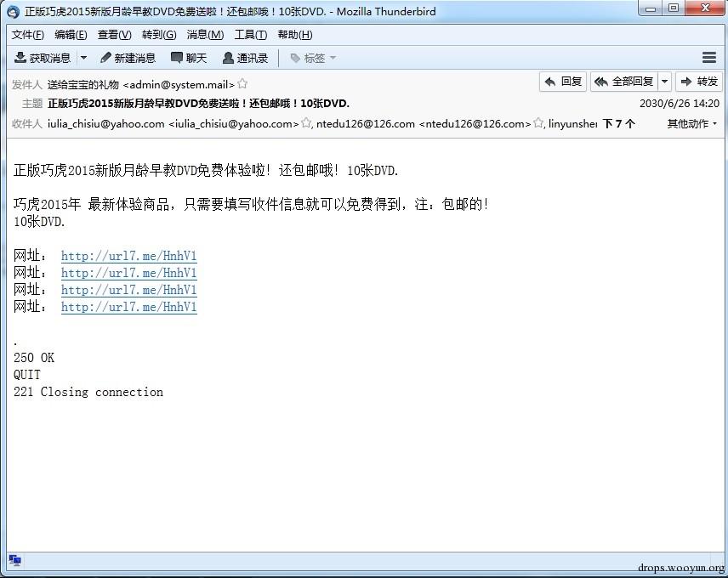This screenshot has width=728, height=578.
Task: Open the Chat (聊天) toolbar button
Action: pyautogui.click(x=189, y=58)
